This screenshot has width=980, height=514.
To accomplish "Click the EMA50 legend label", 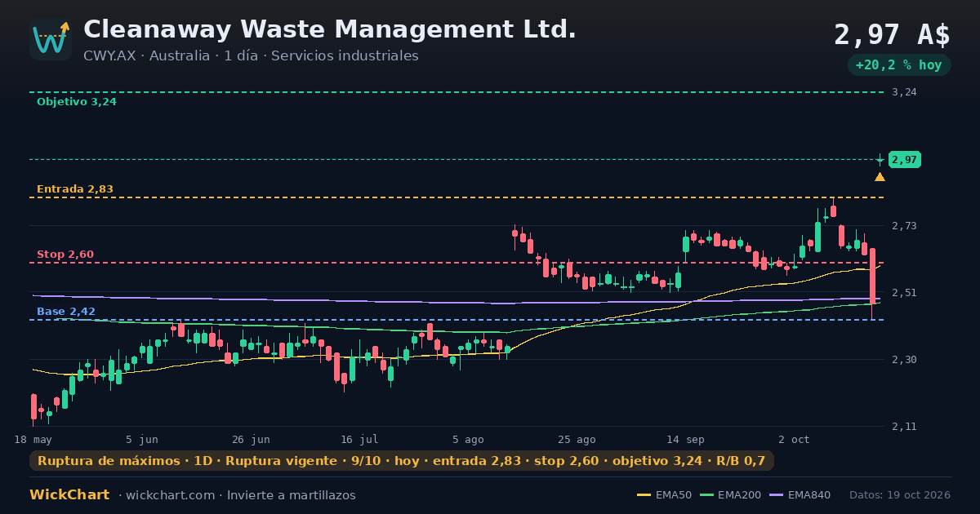I will click(674, 495).
